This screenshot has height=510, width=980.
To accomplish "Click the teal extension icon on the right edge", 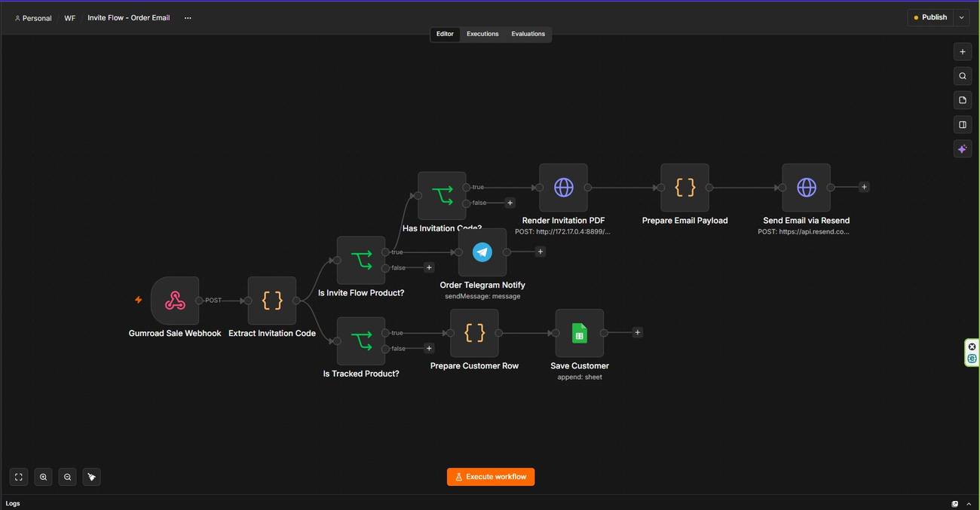I will [x=972, y=359].
